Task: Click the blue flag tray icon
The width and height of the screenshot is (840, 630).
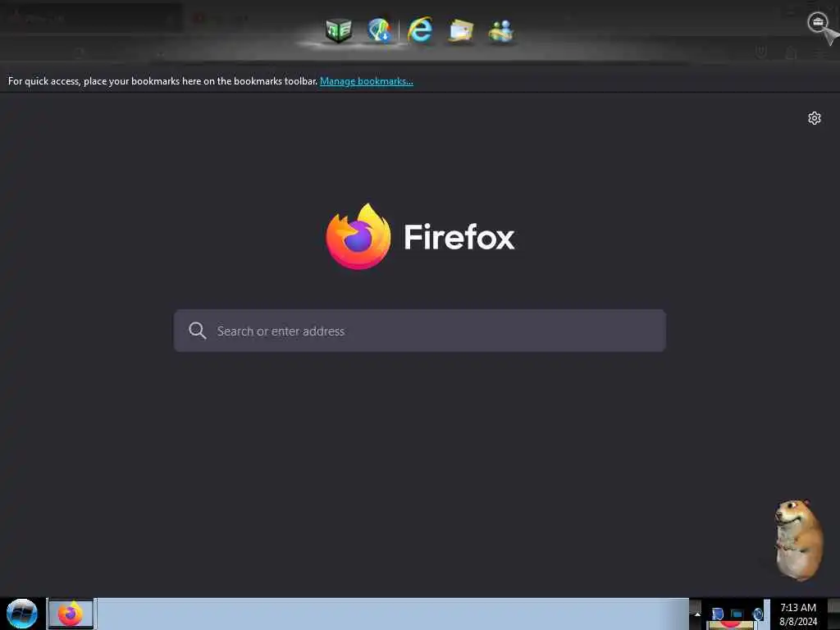Action: (718, 614)
